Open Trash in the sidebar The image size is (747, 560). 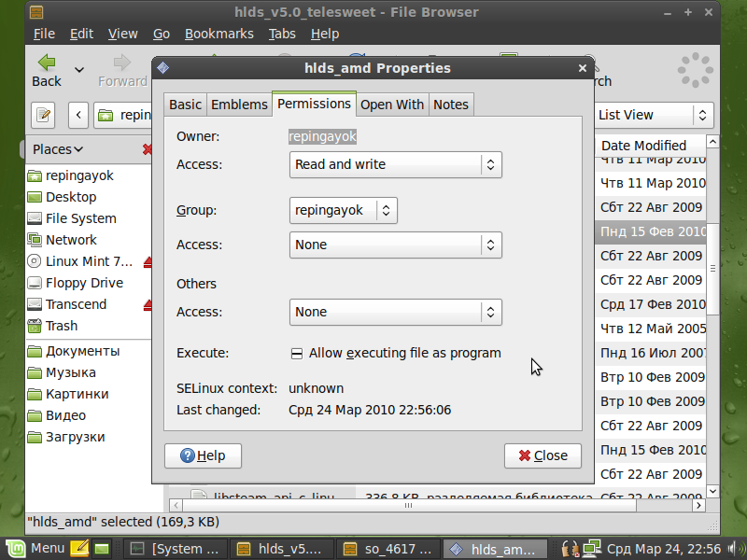[x=52, y=326]
